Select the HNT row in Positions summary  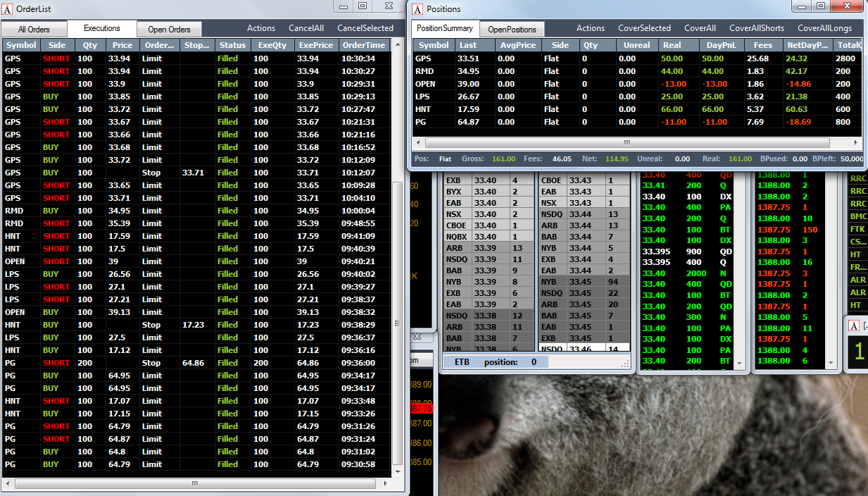637,109
